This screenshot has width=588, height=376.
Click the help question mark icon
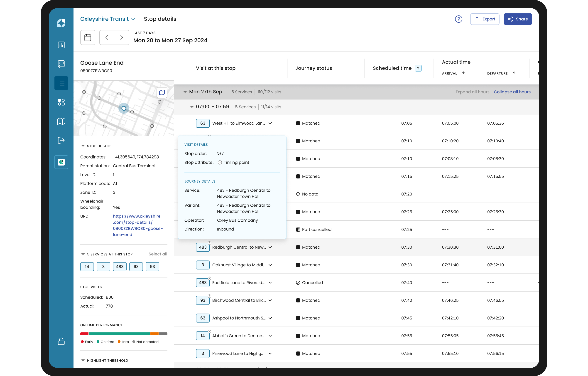pos(458,19)
